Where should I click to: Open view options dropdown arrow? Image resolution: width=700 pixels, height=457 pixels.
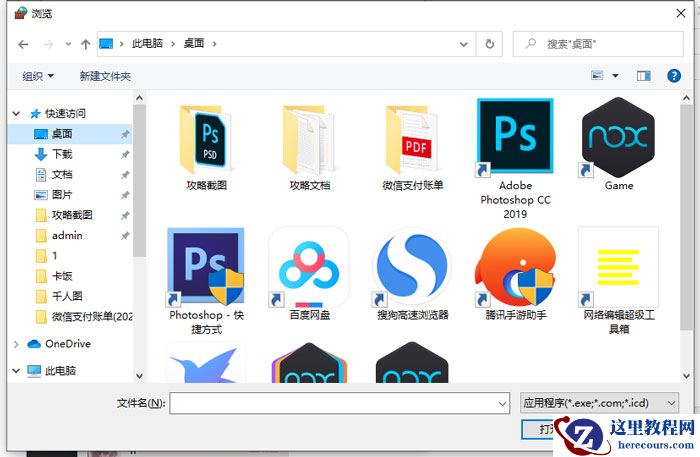(x=615, y=76)
